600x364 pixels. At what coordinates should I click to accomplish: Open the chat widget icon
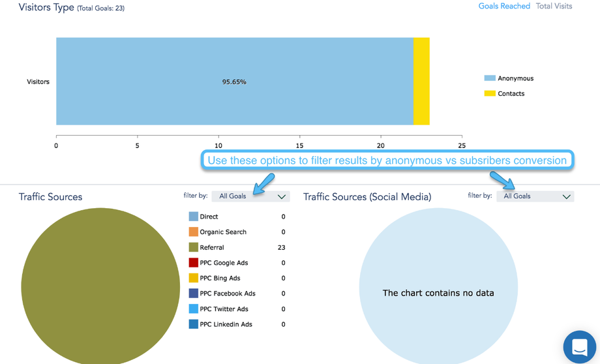[579, 347]
